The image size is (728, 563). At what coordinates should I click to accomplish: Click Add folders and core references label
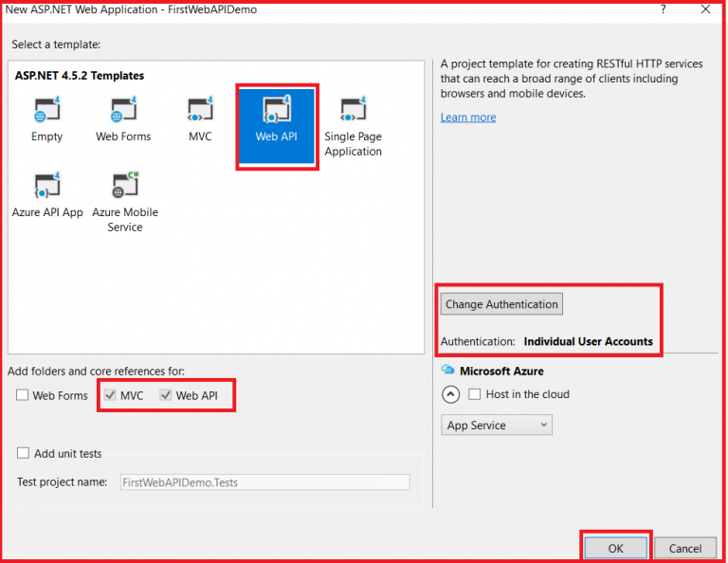96,371
